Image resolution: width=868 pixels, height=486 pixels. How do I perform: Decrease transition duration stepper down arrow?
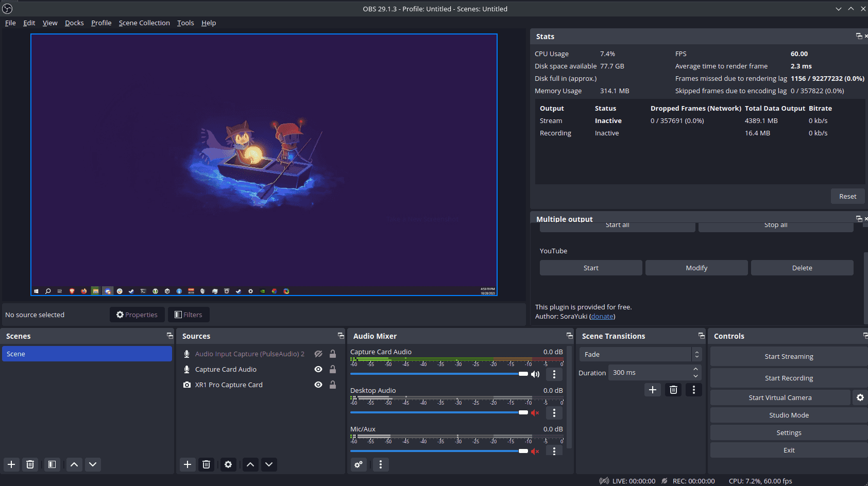696,376
